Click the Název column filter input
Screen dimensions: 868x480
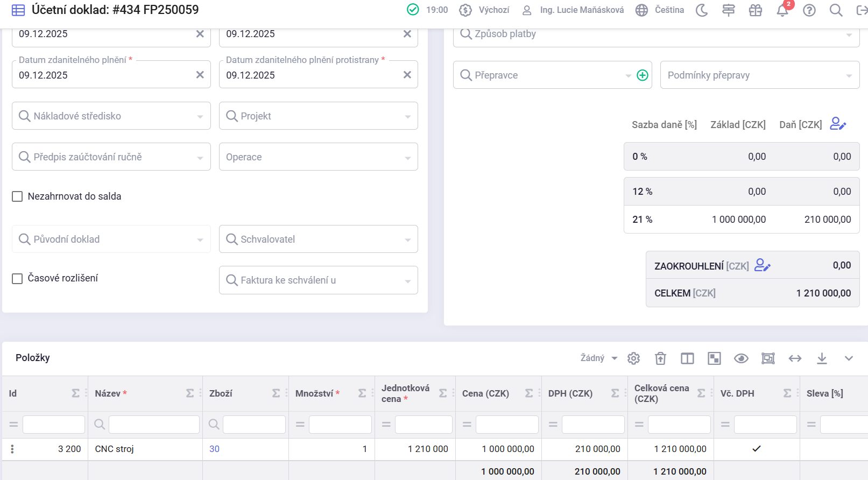(x=154, y=425)
